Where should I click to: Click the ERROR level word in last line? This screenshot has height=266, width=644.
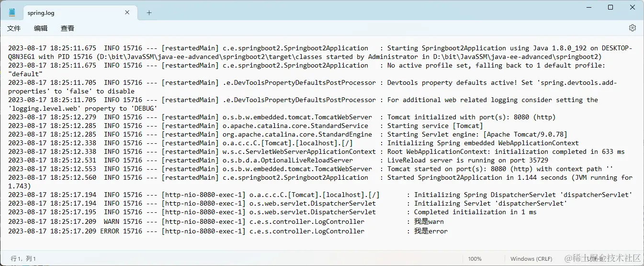110,231
